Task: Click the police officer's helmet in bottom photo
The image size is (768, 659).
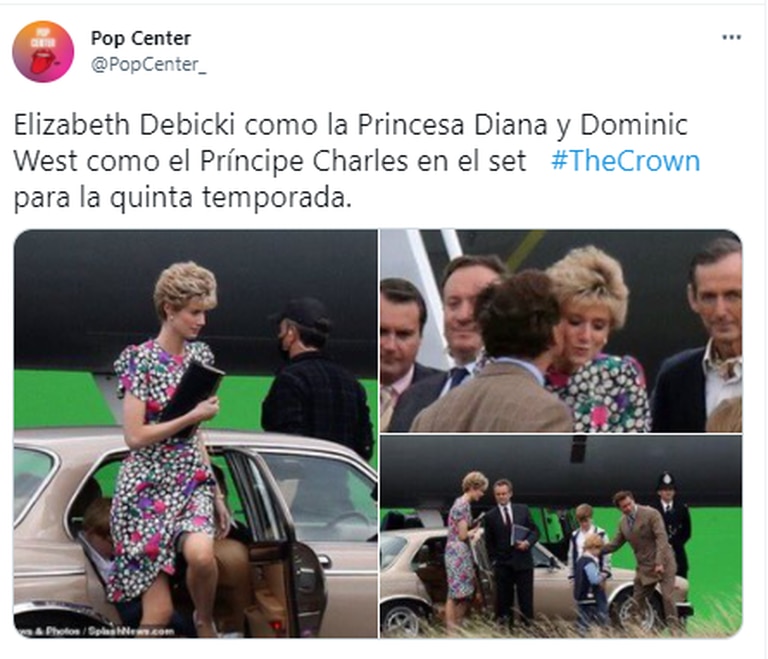Action: (x=666, y=480)
